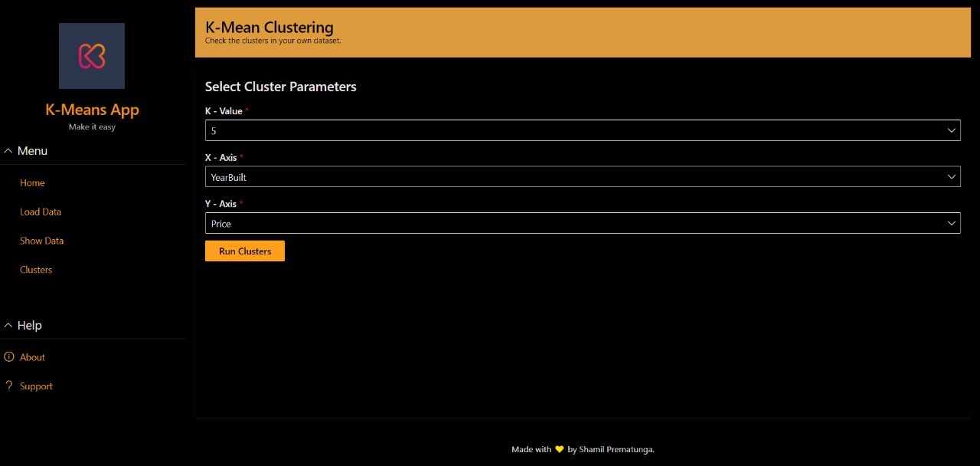Click the chevron arrow in K-Value dropdown
Screen dimensions: 980x466
click(952, 131)
